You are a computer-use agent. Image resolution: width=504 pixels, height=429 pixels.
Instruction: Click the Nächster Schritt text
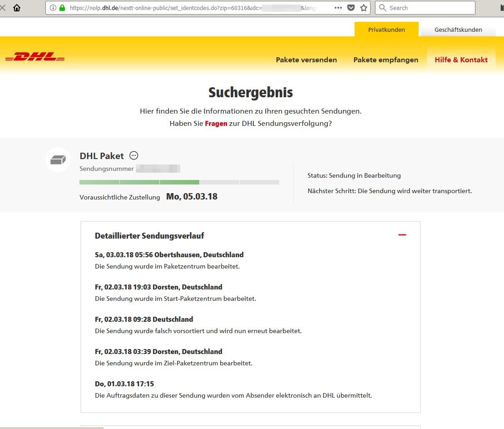[x=390, y=191]
